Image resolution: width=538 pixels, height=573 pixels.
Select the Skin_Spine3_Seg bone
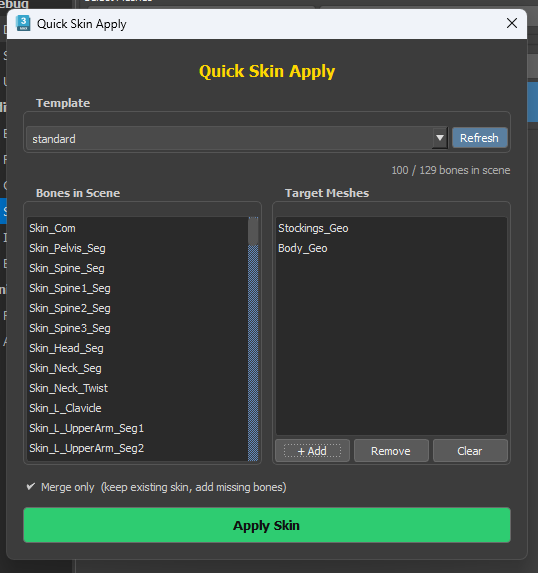138,328
